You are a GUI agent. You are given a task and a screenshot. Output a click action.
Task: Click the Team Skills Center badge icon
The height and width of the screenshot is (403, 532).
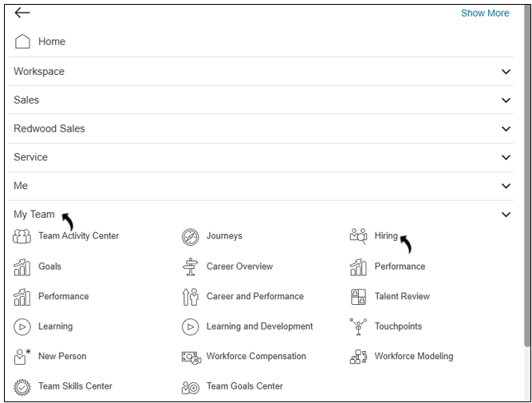click(22, 386)
